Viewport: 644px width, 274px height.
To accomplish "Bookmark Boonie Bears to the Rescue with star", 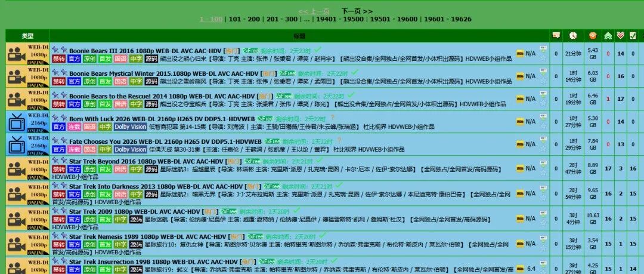I will click(x=543, y=103).
